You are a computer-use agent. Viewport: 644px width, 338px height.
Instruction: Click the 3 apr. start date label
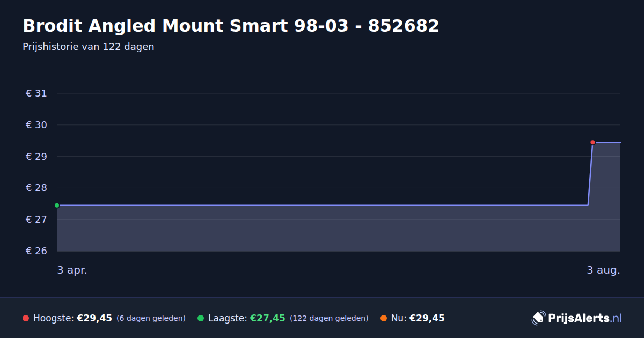(x=72, y=270)
